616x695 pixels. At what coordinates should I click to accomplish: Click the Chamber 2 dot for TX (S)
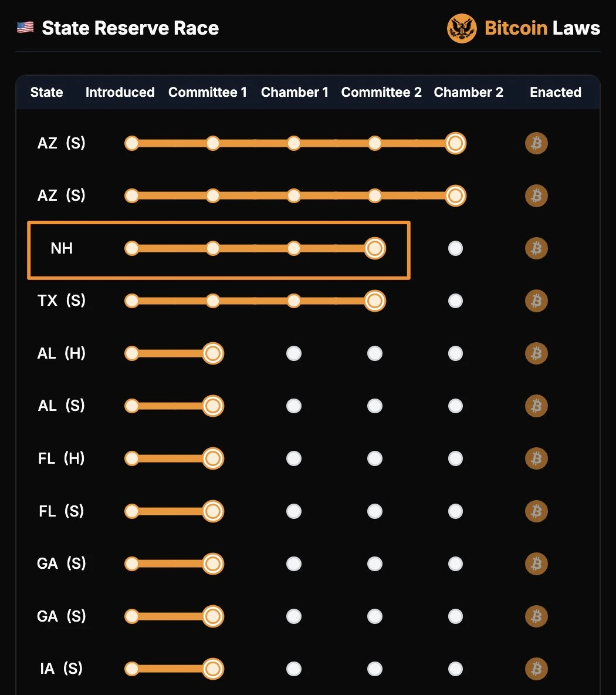click(x=455, y=301)
